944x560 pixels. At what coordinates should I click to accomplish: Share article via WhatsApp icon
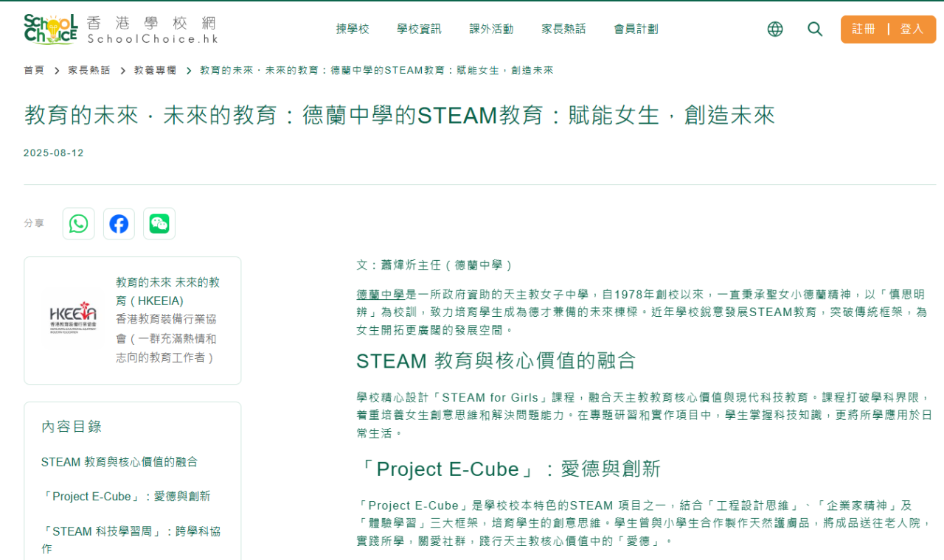point(79,224)
